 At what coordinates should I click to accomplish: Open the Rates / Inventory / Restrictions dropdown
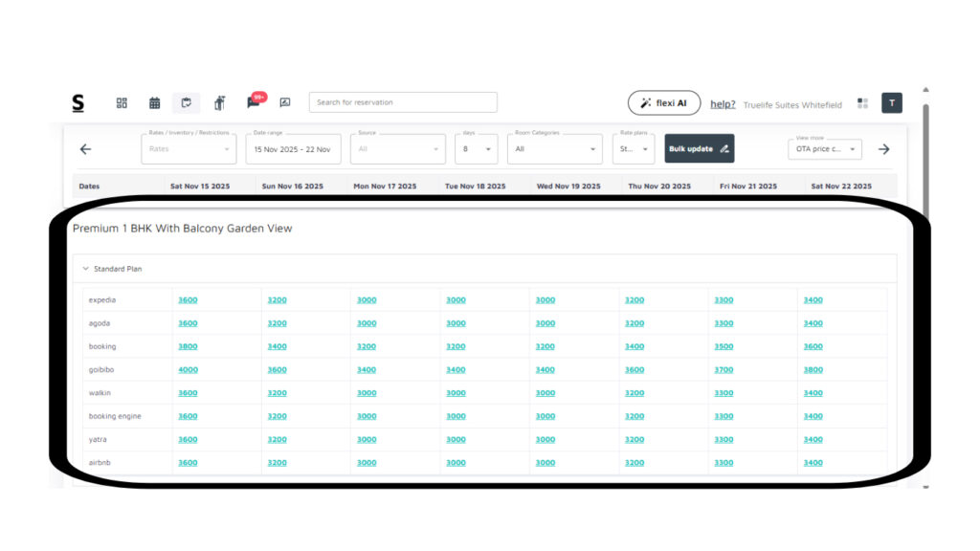click(x=189, y=149)
